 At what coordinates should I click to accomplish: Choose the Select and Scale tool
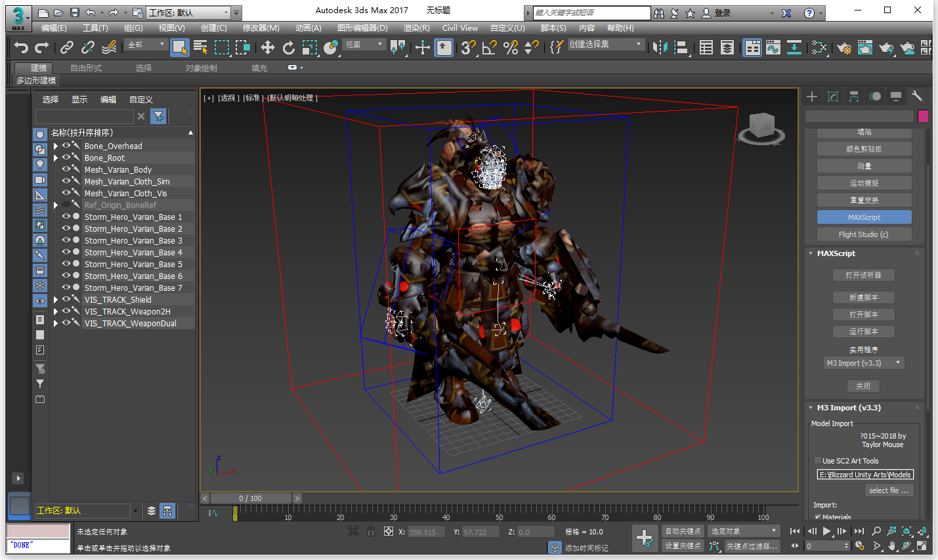(310, 47)
